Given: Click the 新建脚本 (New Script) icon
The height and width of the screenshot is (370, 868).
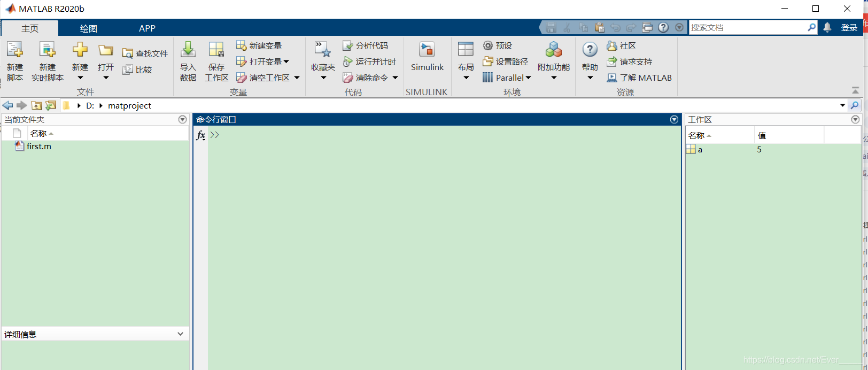Looking at the screenshot, I should point(15,50).
